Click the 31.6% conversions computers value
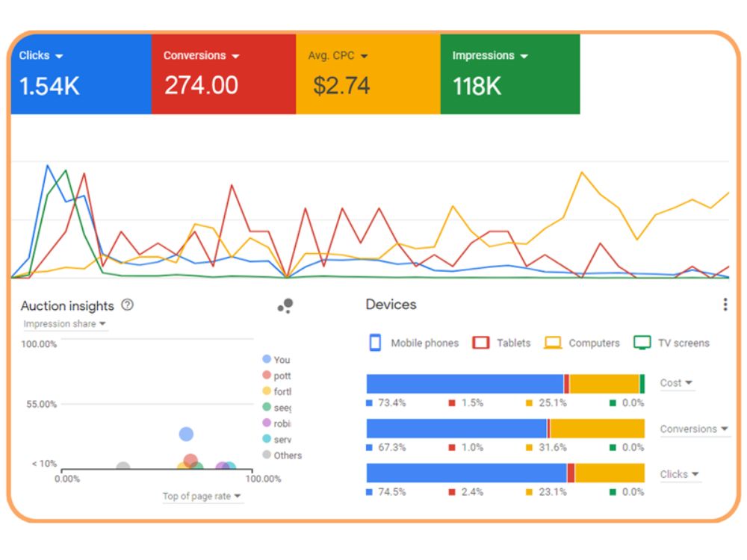Image resolution: width=747 pixels, height=560 pixels. (553, 447)
